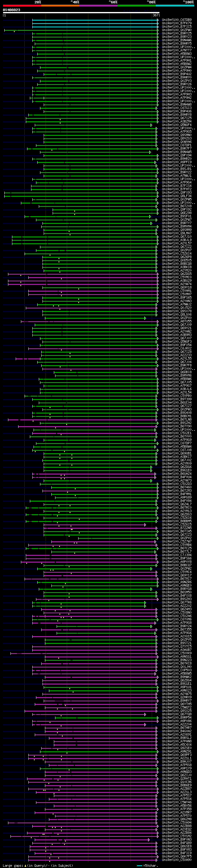
Task: Click the red 20% identity legend segment
Action: 22,6
